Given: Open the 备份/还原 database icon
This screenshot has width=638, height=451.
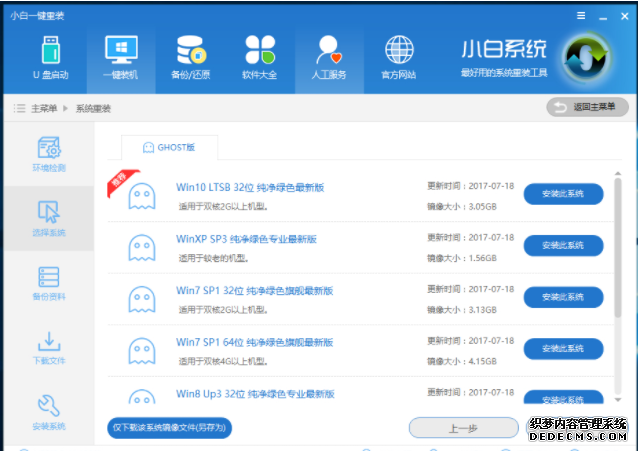Looking at the screenshot, I should pyautogui.click(x=190, y=58).
